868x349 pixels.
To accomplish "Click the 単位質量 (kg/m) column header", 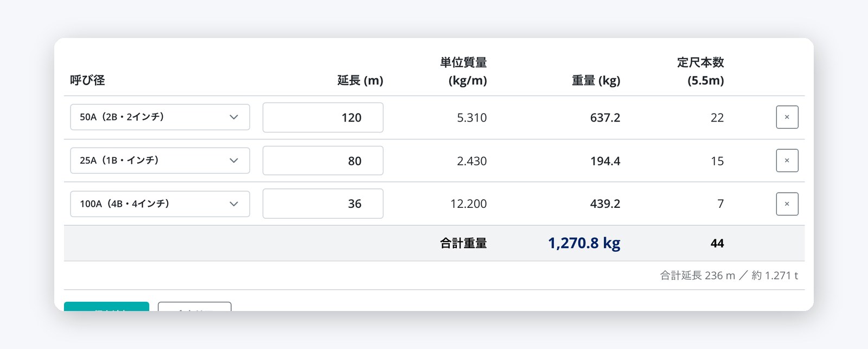I will (x=463, y=72).
